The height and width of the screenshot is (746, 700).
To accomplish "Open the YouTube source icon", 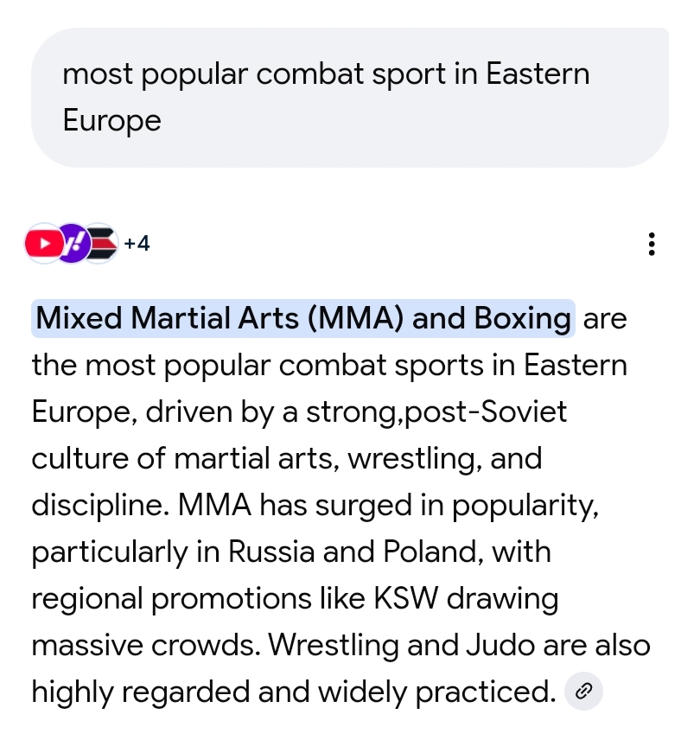I will [x=43, y=244].
